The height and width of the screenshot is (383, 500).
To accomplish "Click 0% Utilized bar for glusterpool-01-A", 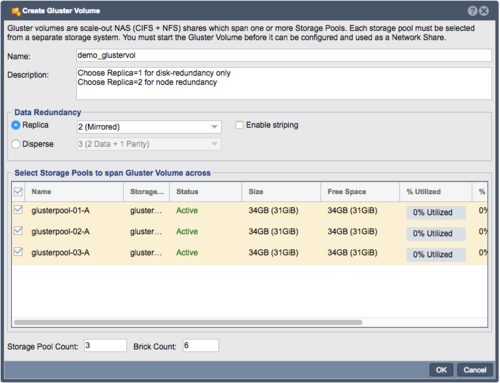I will coord(436,213).
